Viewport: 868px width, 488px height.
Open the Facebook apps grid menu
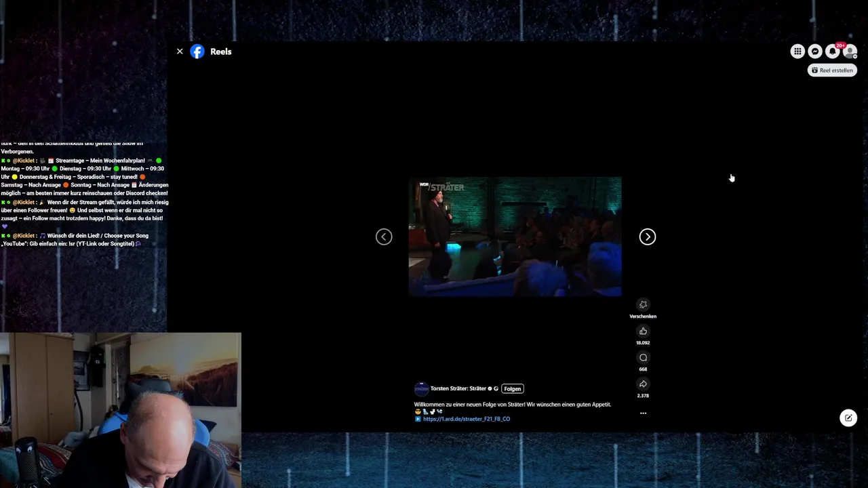pos(797,52)
